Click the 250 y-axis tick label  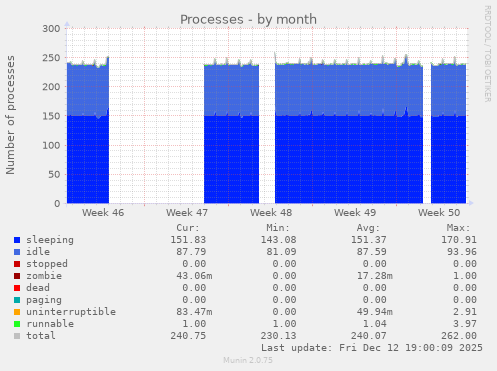coord(51,58)
